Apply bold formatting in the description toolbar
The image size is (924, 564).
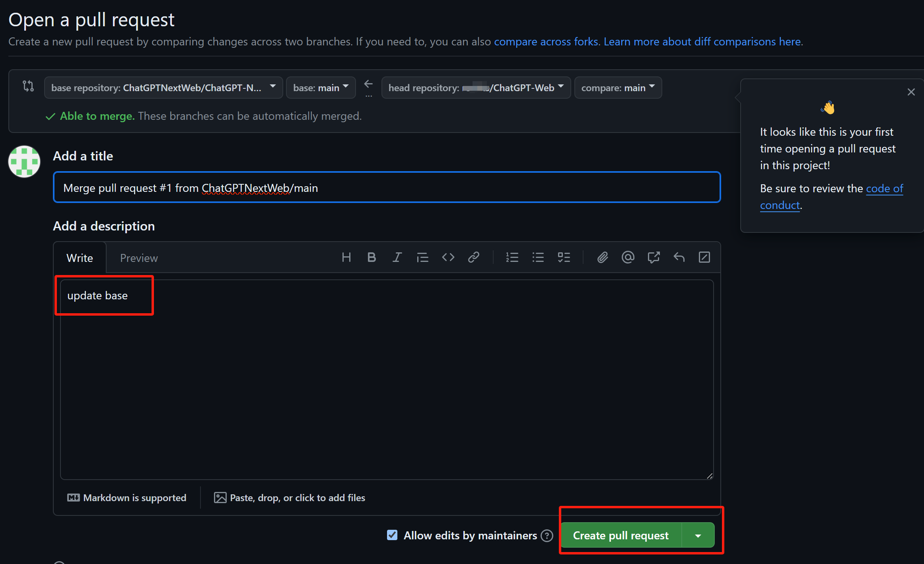(372, 258)
